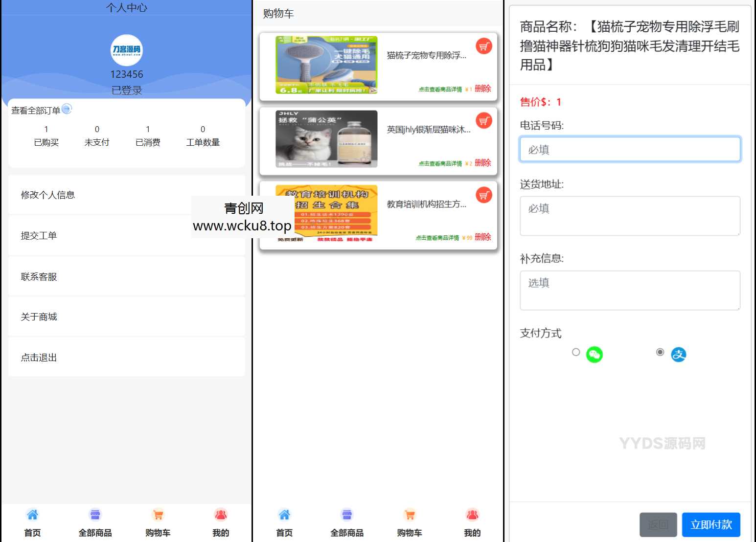Click the 刀客源码 logo avatar
The width and height of the screenshot is (756, 542).
(127, 50)
